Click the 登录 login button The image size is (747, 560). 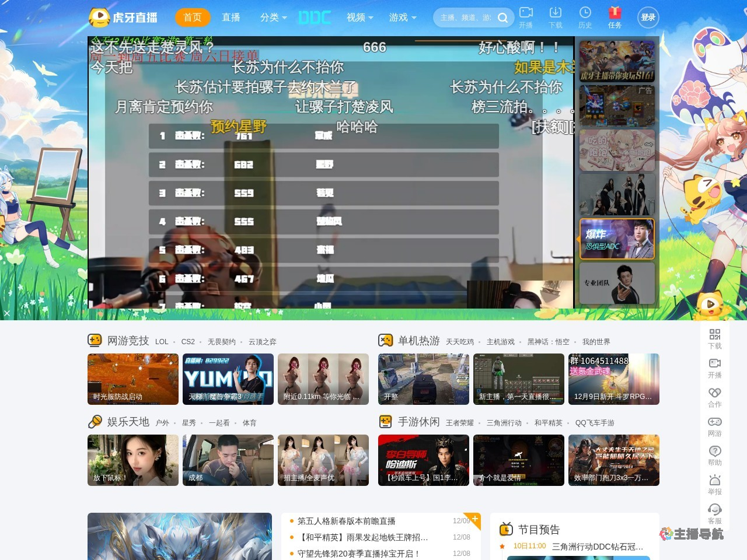coord(648,17)
